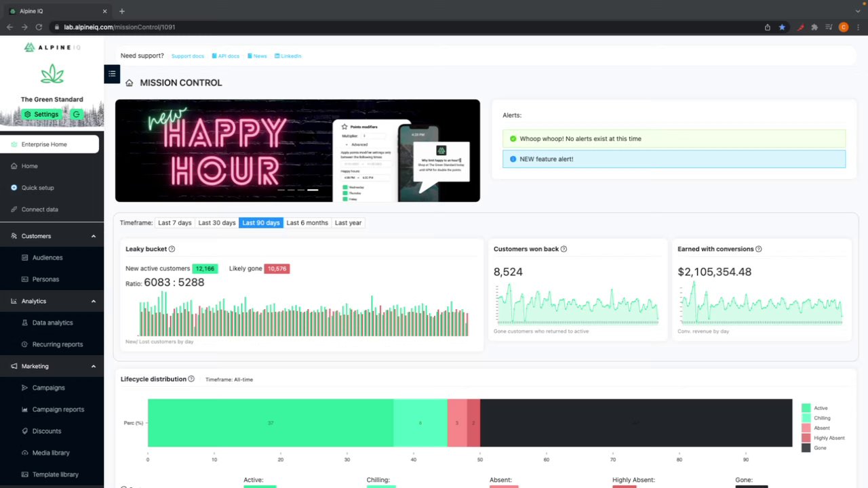Viewport: 868px width, 488px height.
Task: Click the sidebar collapse menu icon
Action: 112,74
